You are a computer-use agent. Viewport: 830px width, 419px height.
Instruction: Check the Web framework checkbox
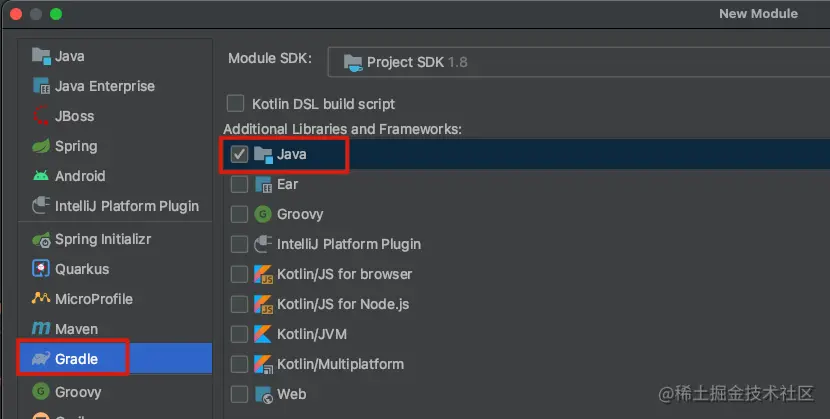pos(239,394)
